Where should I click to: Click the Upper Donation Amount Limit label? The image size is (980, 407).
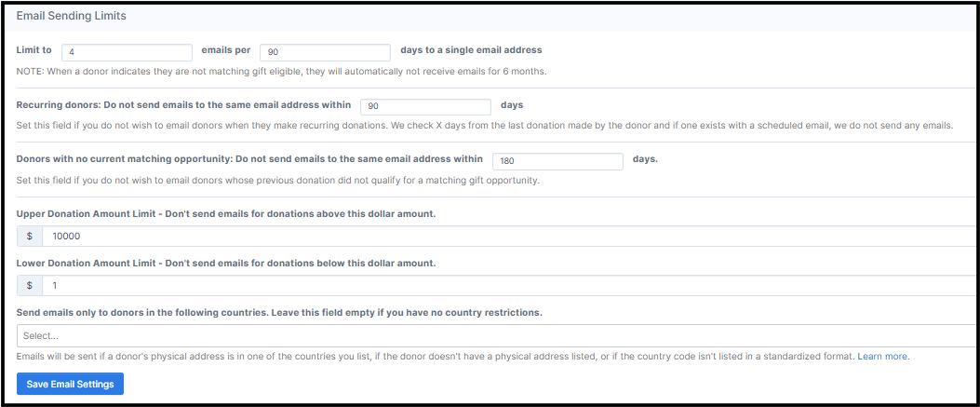(225, 214)
